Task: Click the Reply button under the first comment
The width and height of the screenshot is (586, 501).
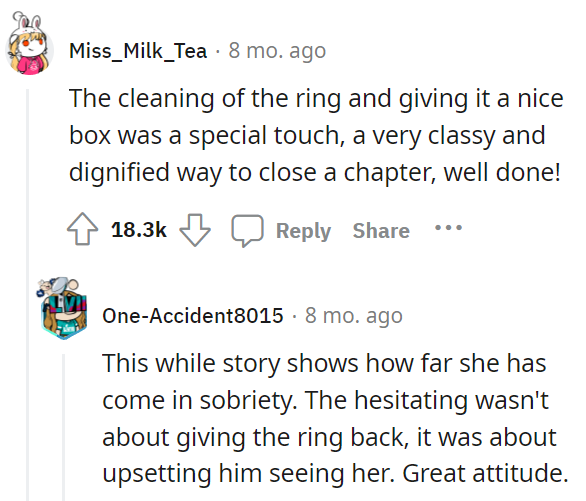Action: click(x=303, y=231)
